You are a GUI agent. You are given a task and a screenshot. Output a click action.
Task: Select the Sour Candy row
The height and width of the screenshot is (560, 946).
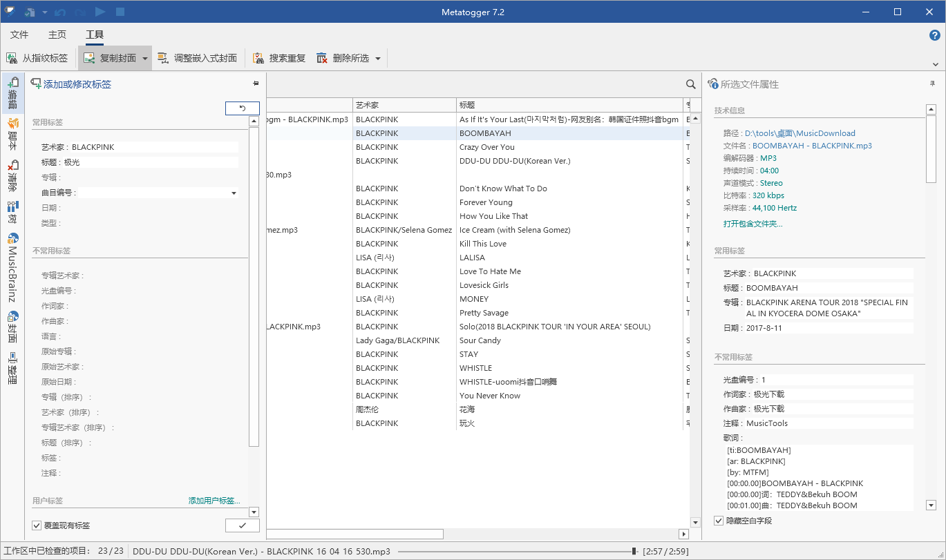pyautogui.click(x=478, y=340)
